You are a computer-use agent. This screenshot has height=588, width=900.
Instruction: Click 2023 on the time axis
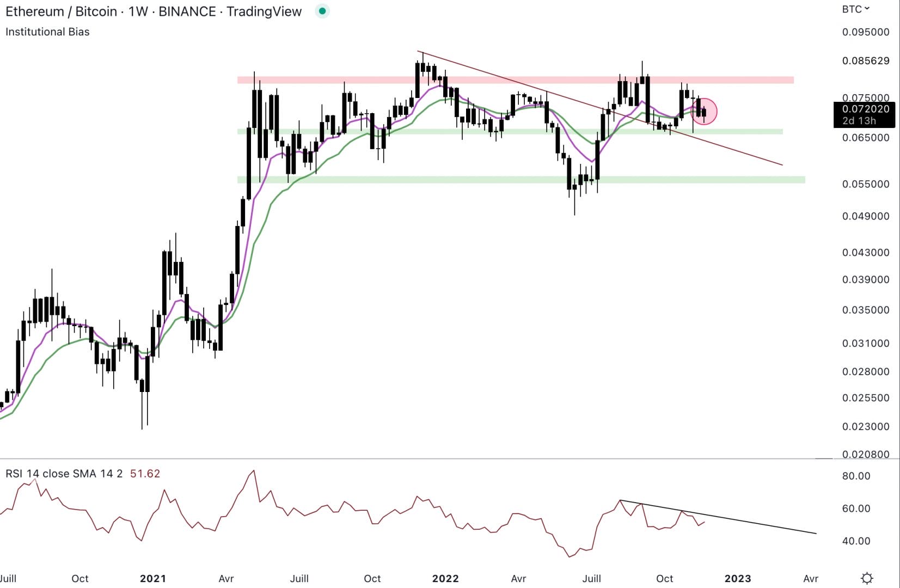(x=738, y=578)
